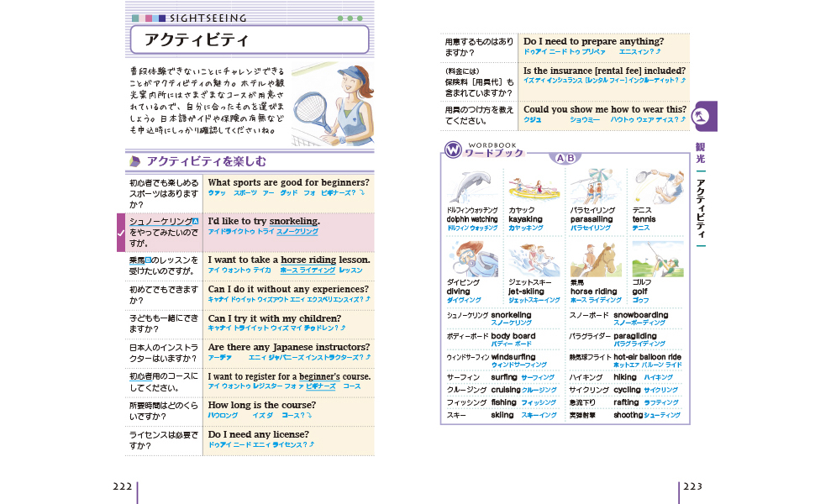The width and height of the screenshot is (815, 504).
Task: Select the 観光 side tab label
Action: (x=701, y=153)
